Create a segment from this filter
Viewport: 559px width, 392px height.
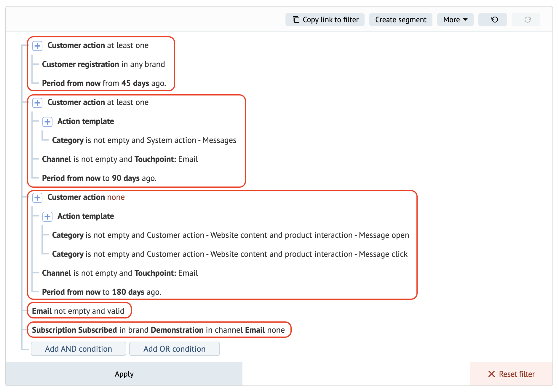tap(401, 20)
